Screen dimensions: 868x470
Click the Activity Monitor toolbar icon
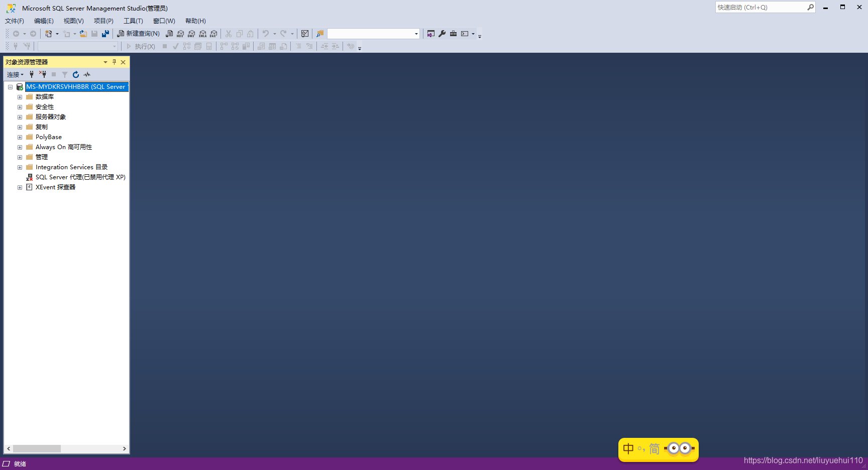tap(305, 34)
